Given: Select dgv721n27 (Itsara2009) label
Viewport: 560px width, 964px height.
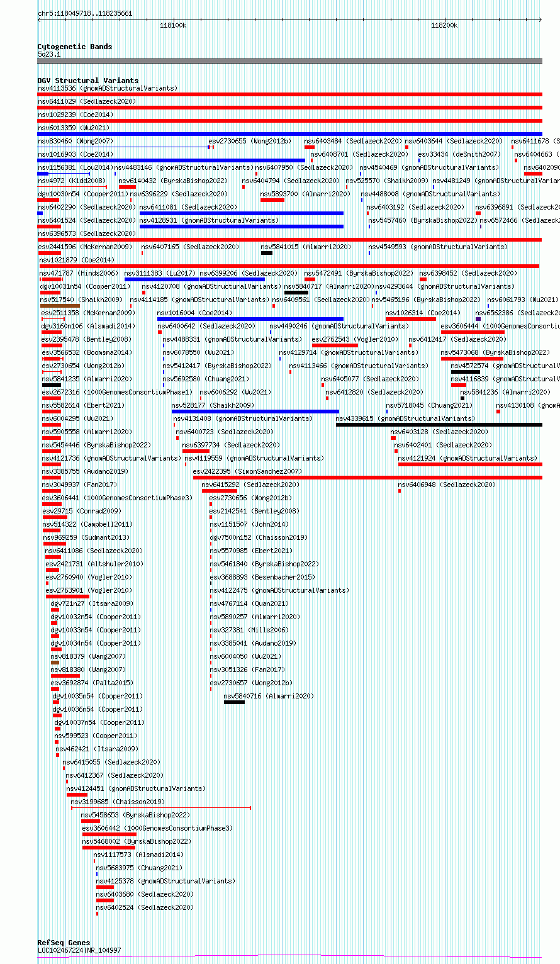Looking at the screenshot, I should tap(92, 603).
